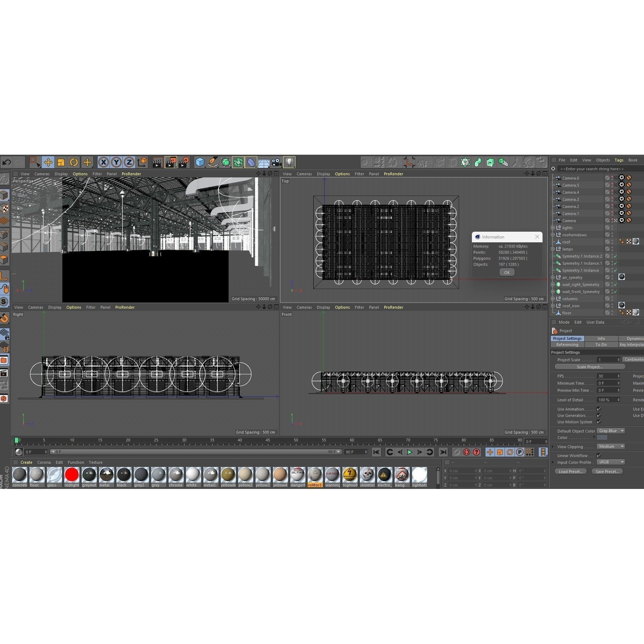The image size is (644, 644).
Task: Switch to the Info tab
Action: (x=601, y=338)
